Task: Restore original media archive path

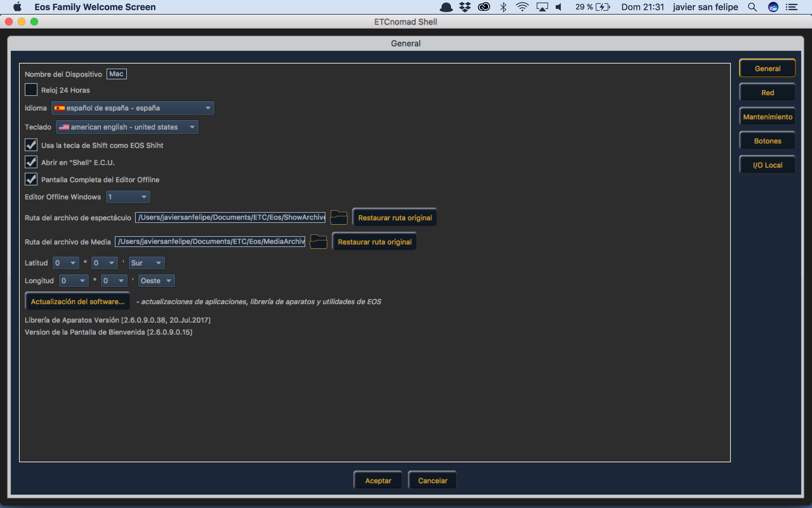Action: [374, 242]
